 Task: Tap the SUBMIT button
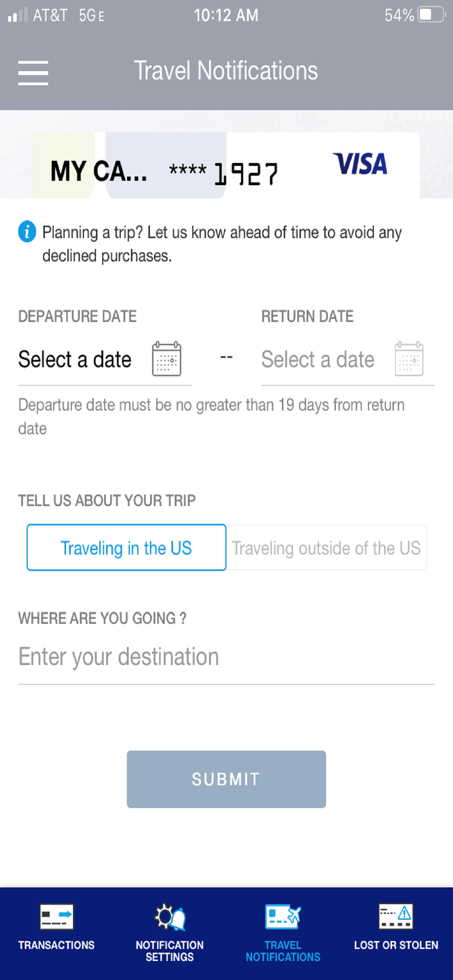pyautogui.click(x=226, y=779)
